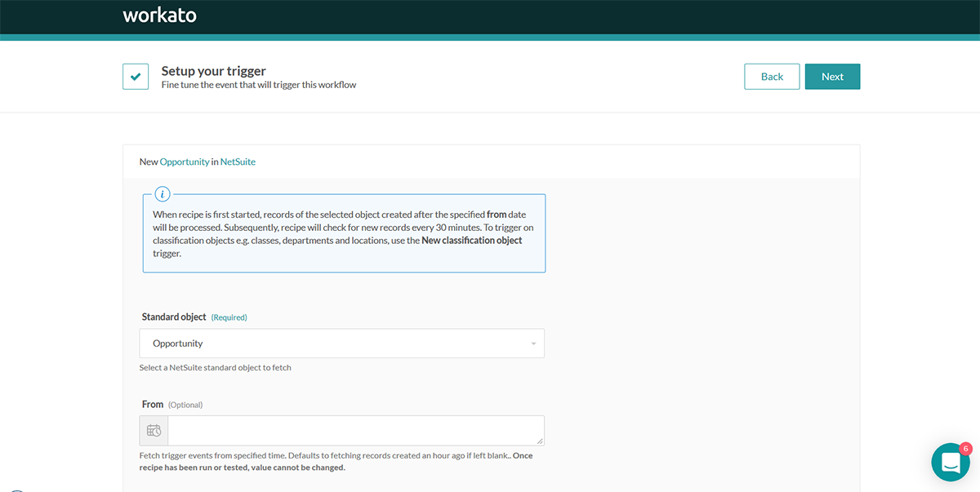Image resolution: width=980 pixels, height=492 pixels.
Task: Click the "New classification object" bold text
Action: [x=472, y=241]
